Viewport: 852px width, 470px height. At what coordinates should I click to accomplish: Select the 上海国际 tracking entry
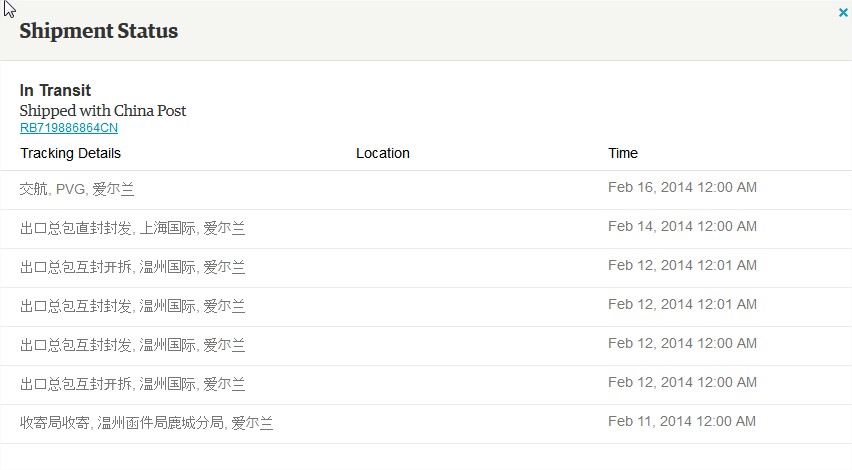tap(133, 228)
